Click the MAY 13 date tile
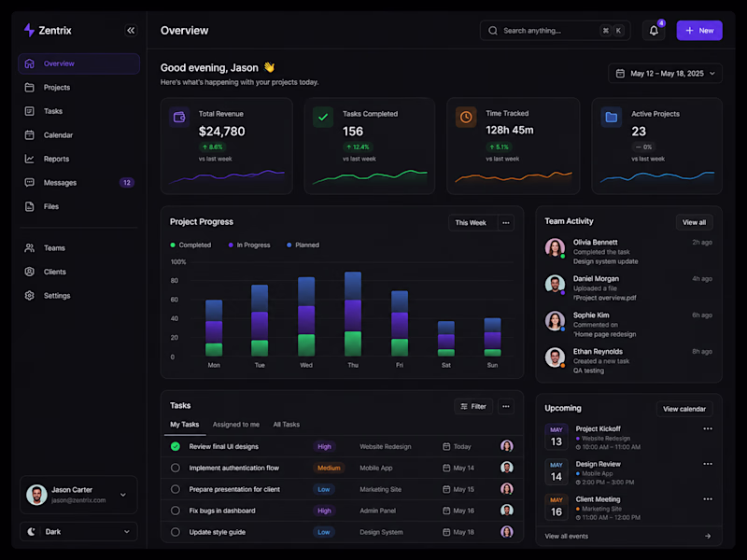This screenshot has height=560, width=747. point(557,437)
